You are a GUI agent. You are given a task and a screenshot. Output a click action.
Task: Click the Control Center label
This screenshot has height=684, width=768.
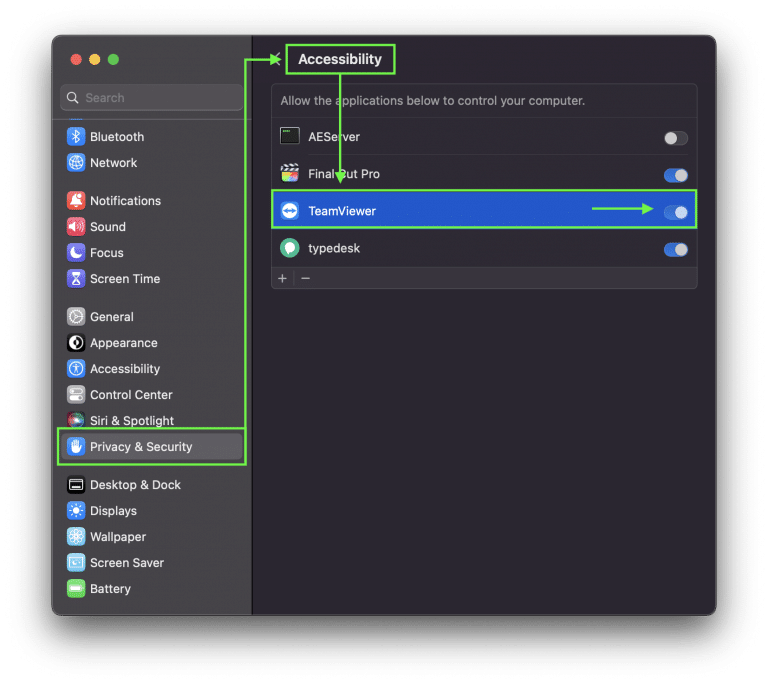pyautogui.click(x=131, y=395)
